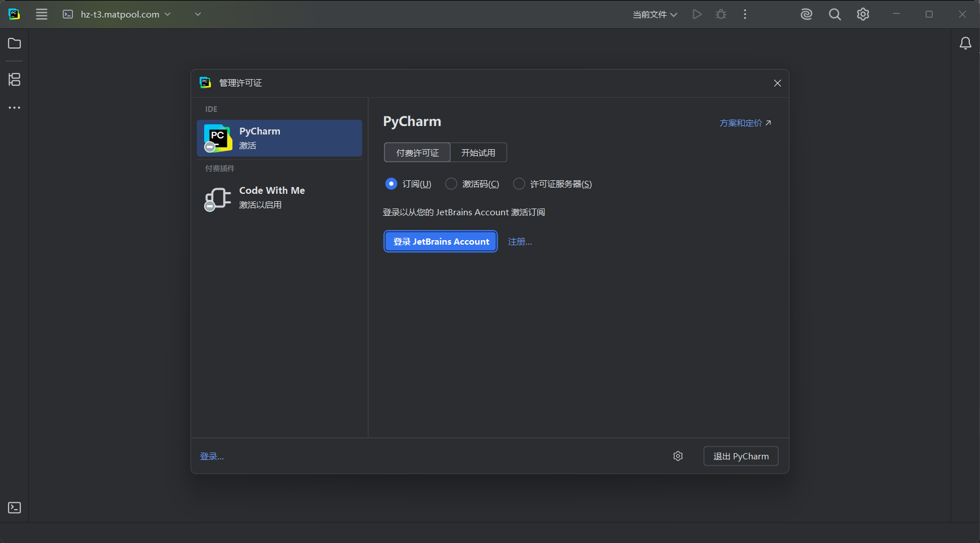
Task: Open the Project folder tool window
Action: (x=15, y=44)
